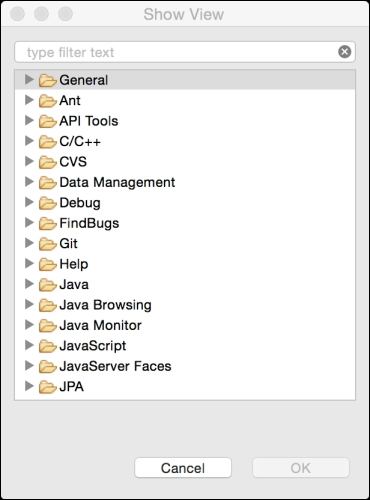
Task: Click the Ant folder icon
Action: pos(47,101)
